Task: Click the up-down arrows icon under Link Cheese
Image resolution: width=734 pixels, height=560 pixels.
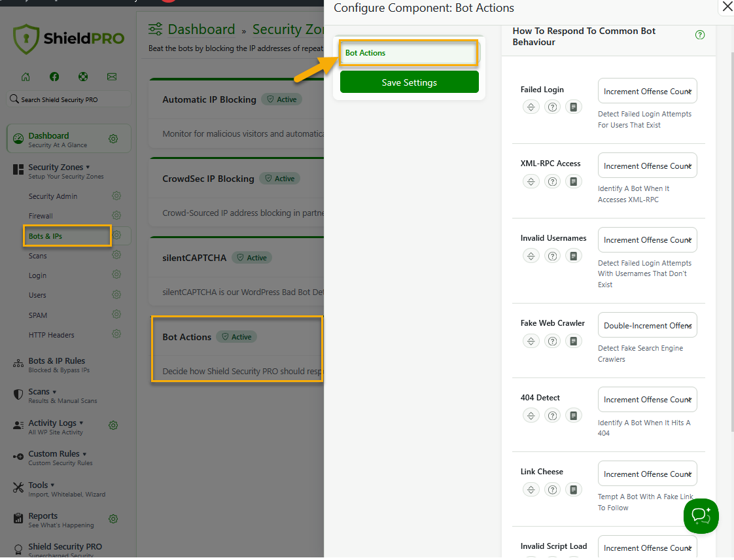Action: coord(531,490)
